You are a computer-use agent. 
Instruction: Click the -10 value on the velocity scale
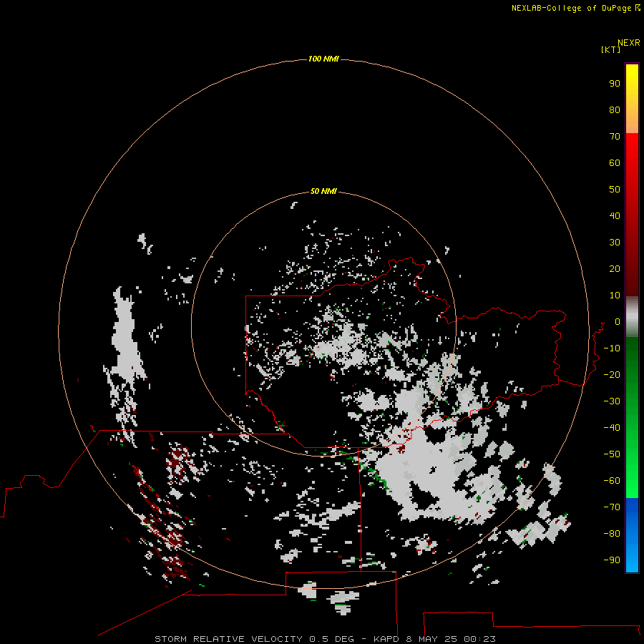(612, 348)
